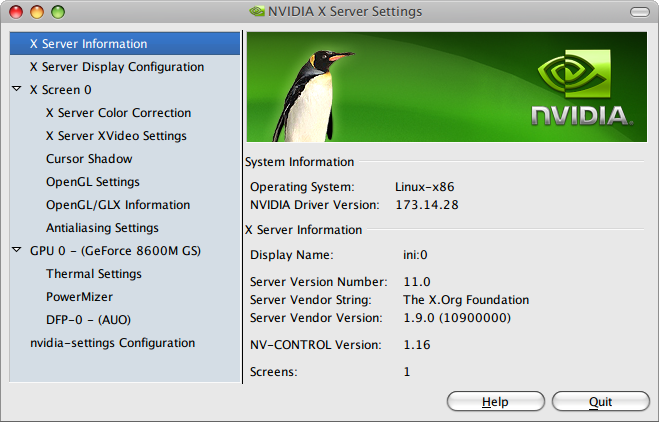659x422 pixels.
Task: Click the NVIDIA icon in title bar
Action: (256, 11)
